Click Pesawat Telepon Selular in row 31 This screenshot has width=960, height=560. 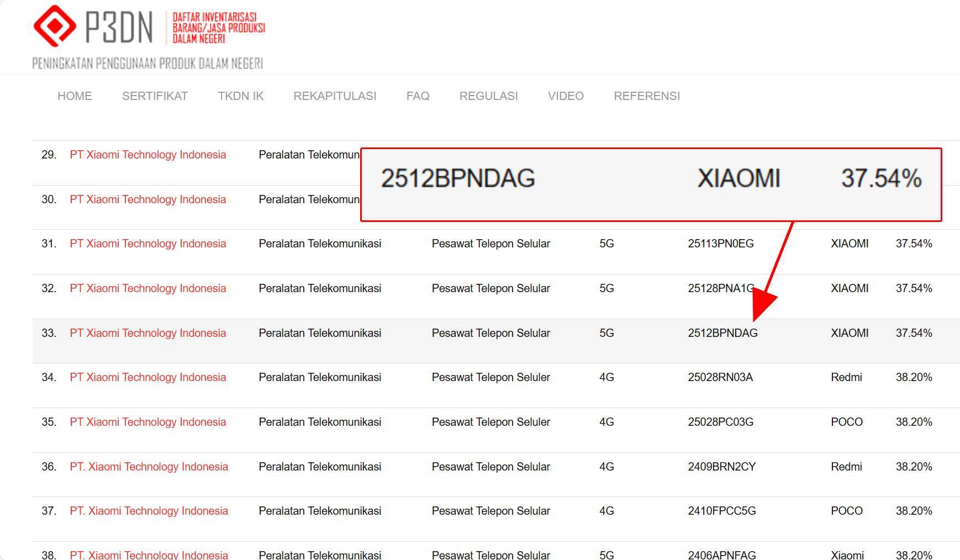[491, 244]
